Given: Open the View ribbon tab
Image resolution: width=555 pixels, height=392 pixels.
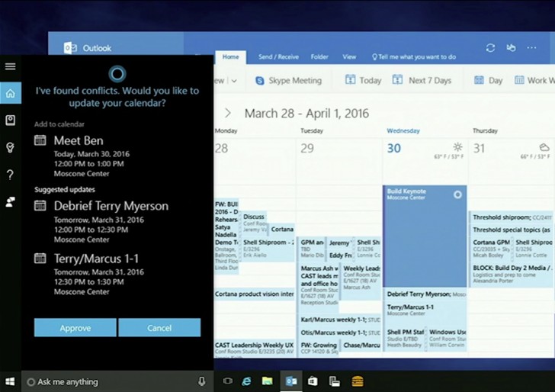Looking at the screenshot, I should [x=349, y=57].
